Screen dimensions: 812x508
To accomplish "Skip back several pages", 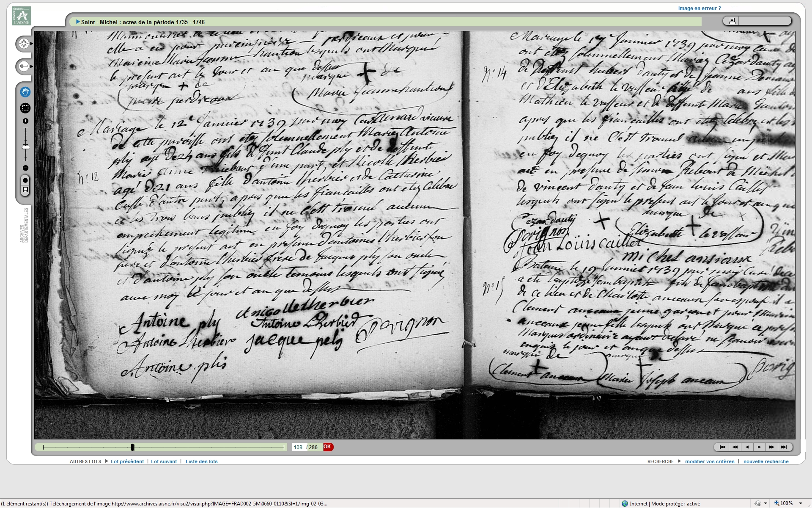I will 735,447.
